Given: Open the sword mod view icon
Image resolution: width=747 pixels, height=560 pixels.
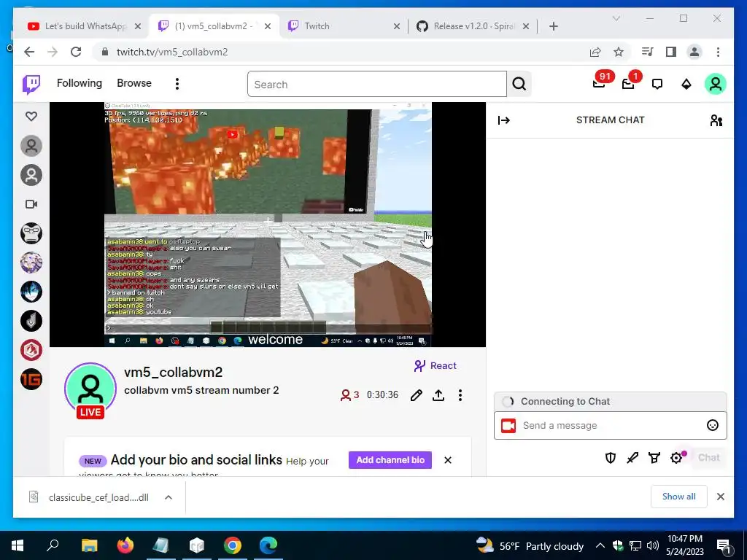Looking at the screenshot, I should (x=632, y=458).
